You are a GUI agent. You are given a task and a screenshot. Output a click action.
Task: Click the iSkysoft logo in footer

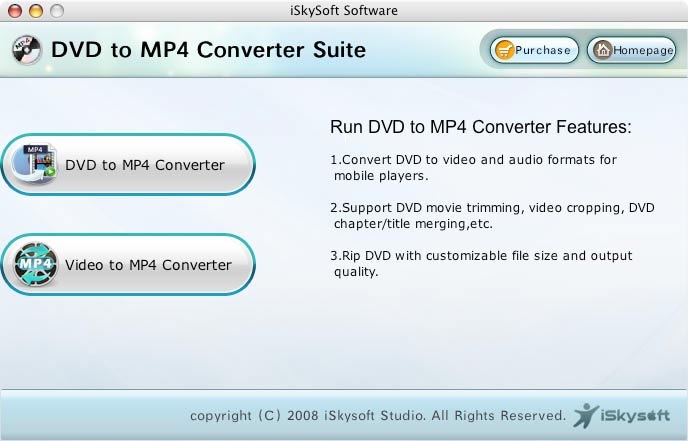[621, 415]
